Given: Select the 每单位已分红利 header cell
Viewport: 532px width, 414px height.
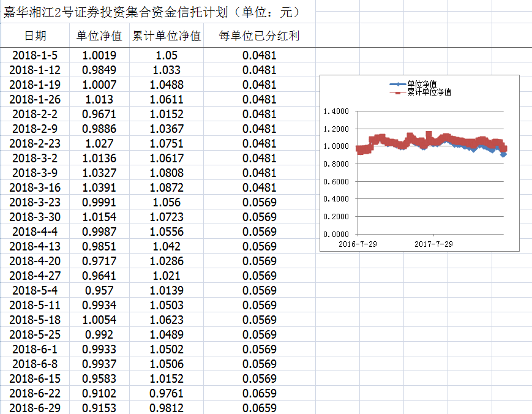Looking at the screenshot, I should (x=259, y=36).
